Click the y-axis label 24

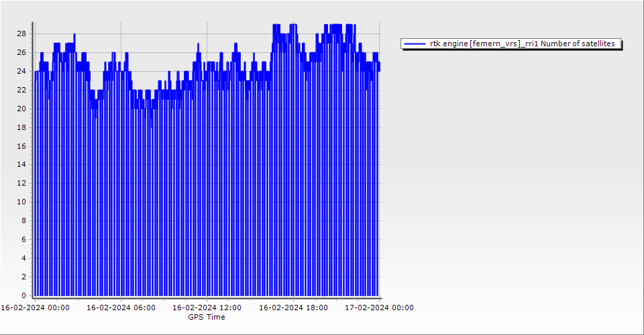[x=21, y=71]
